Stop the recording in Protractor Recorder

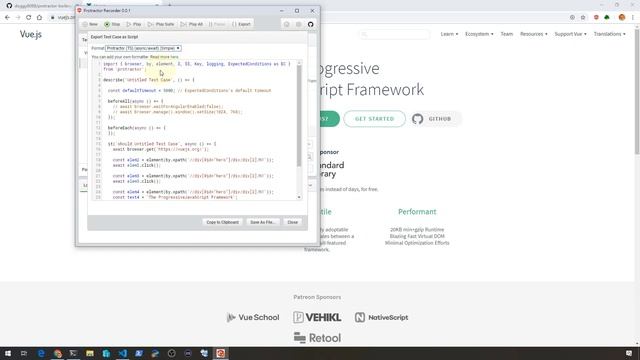click(x=112, y=24)
